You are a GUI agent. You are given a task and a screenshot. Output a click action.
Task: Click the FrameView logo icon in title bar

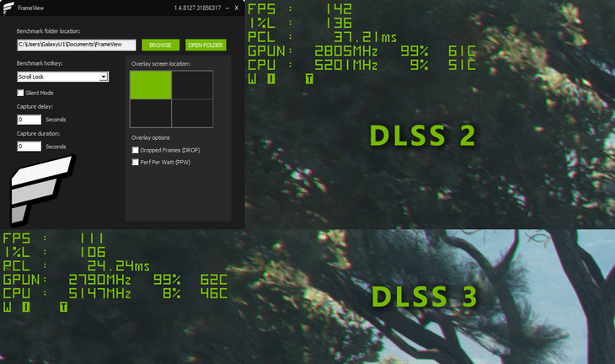click(x=8, y=8)
